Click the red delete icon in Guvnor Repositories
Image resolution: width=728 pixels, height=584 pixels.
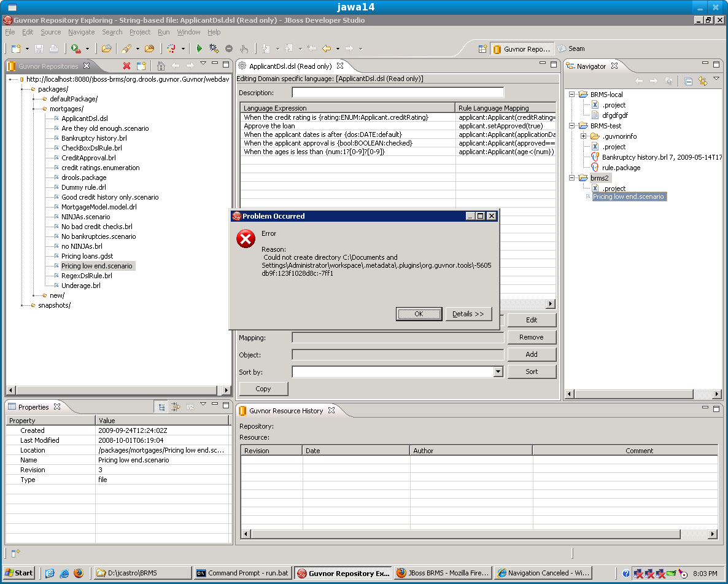point(126,66)
